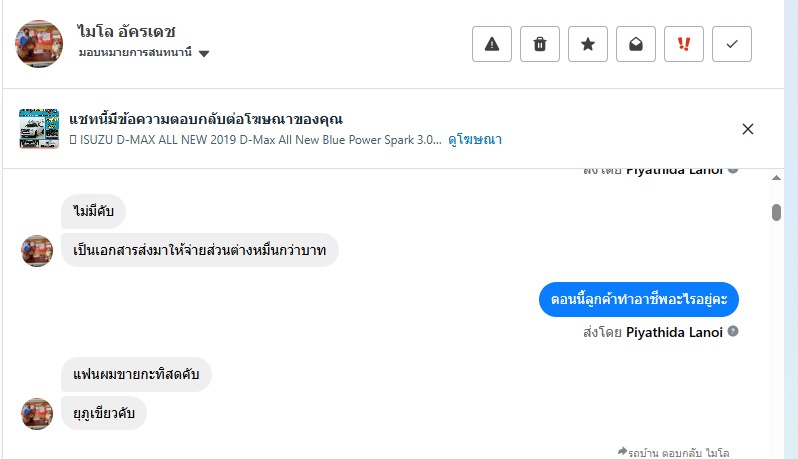Click the reply arrow icon at bottom
This screenshot has height=459, width=798.
pos(623,452)
